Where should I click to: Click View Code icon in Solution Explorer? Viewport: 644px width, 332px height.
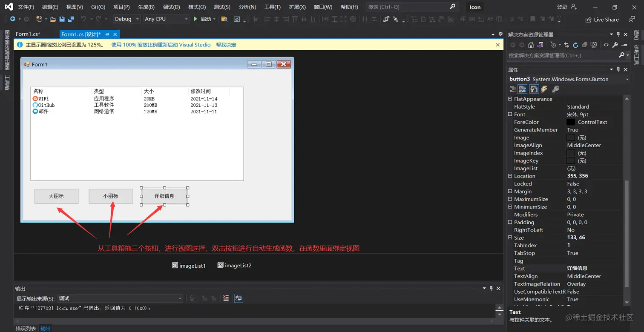tap(606, 45)
